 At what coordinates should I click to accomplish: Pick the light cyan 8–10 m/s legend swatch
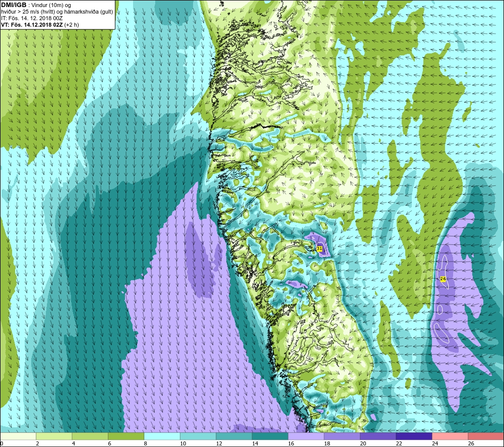162,436
